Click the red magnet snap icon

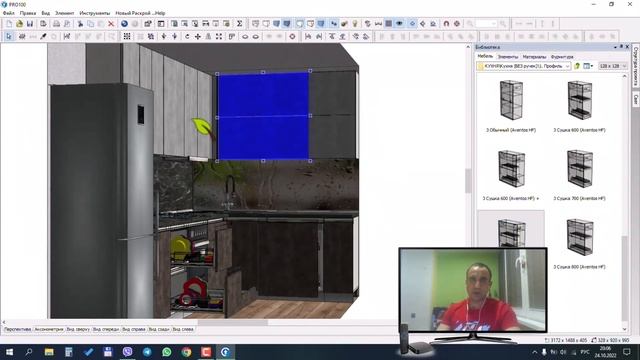[446, 24]
